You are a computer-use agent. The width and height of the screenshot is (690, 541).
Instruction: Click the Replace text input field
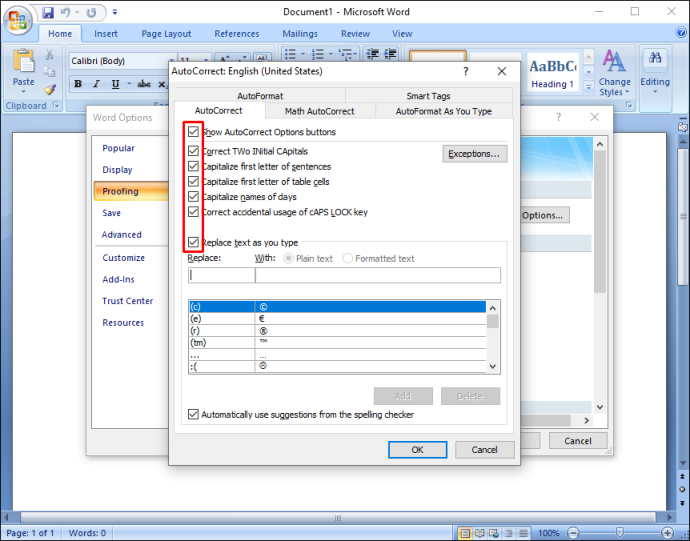[221, 275]
